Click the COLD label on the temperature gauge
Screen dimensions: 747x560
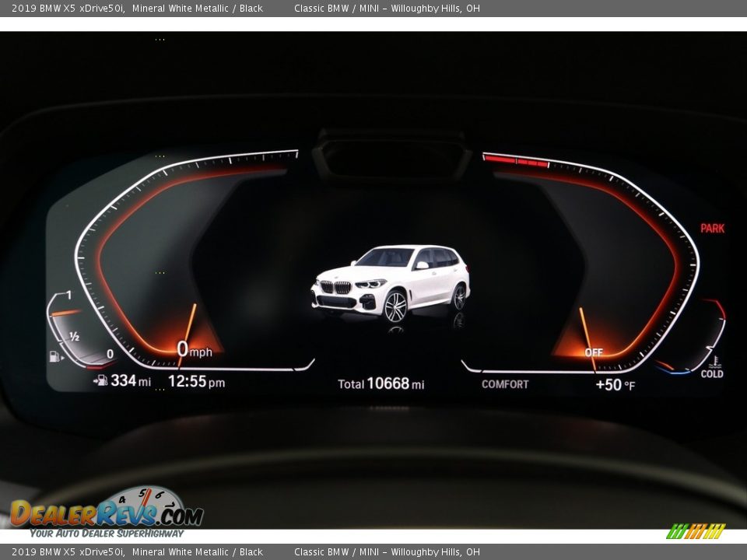712,374
